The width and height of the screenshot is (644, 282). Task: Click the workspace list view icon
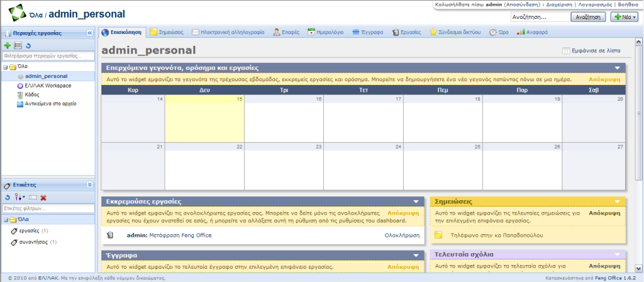pos(18,45)
